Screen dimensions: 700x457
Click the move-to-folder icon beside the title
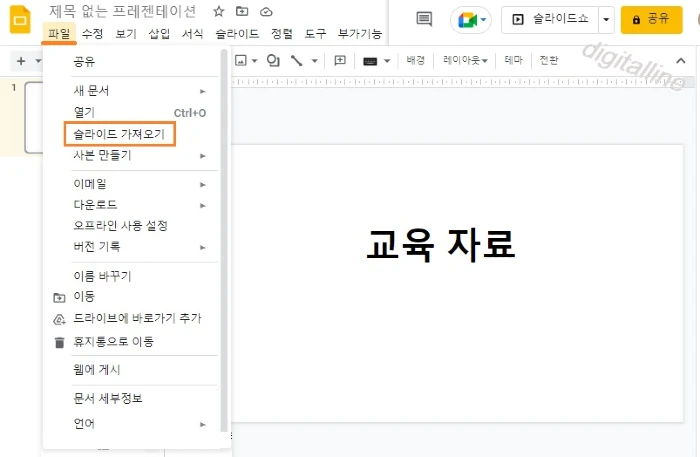242,12
